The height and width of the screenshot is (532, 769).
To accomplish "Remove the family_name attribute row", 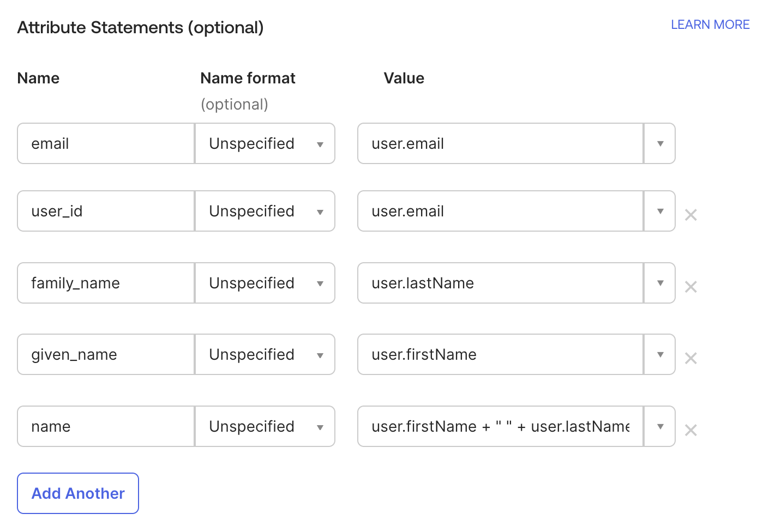I will (x=690, y=287).
